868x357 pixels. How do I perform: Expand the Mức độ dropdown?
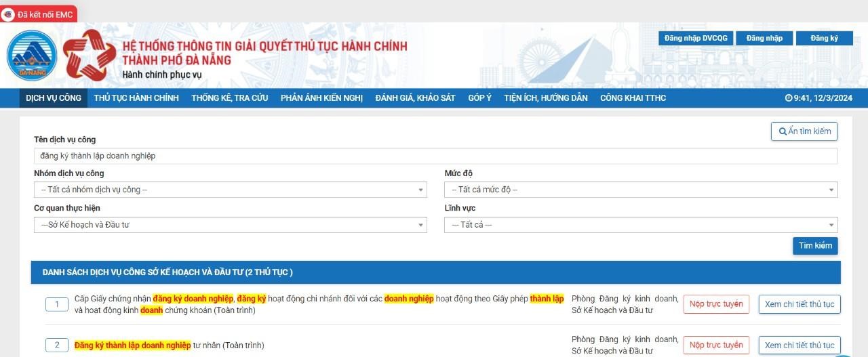tap(641, 190)
